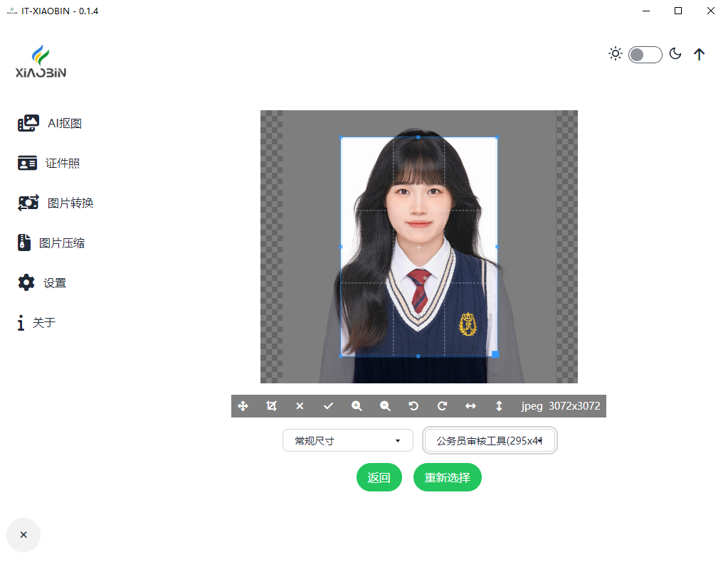The height and width of the screenshot is (564, 728).
Task: Dismiss with the round X button at bottom left
Action: 23,535
